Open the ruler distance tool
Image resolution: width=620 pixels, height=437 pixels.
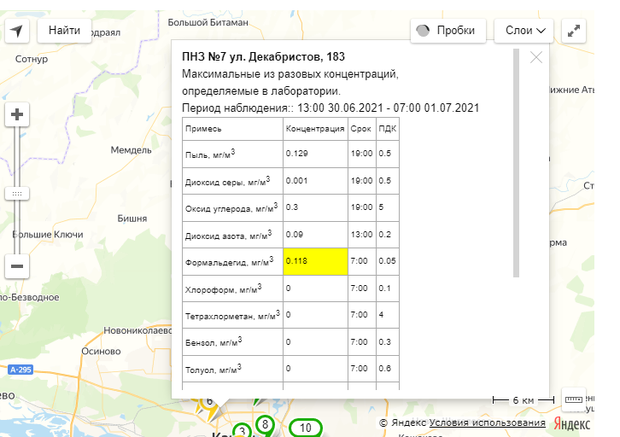click(x=574, y=398)
